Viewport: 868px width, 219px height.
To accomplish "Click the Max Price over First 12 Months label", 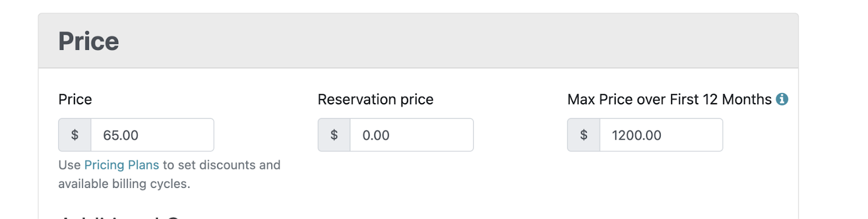I will pyautogui.click(x=669, y=99).
